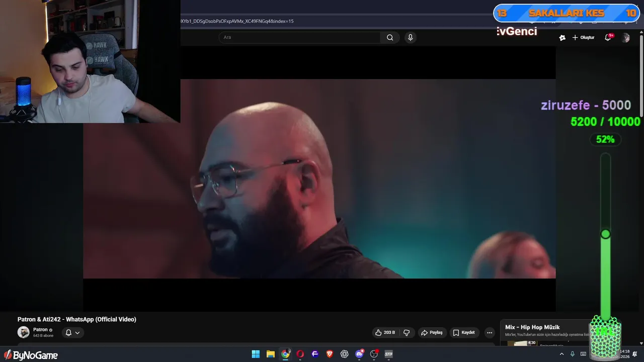Open the three-dot more actions menu
This screenshot has width=644, height=362.
(490, 332)
